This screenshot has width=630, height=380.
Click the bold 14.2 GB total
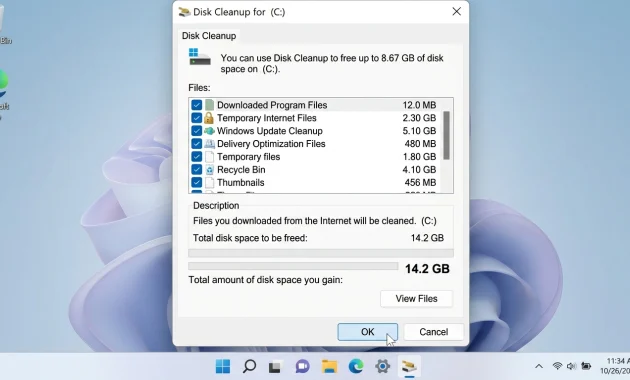pos(427,269)
